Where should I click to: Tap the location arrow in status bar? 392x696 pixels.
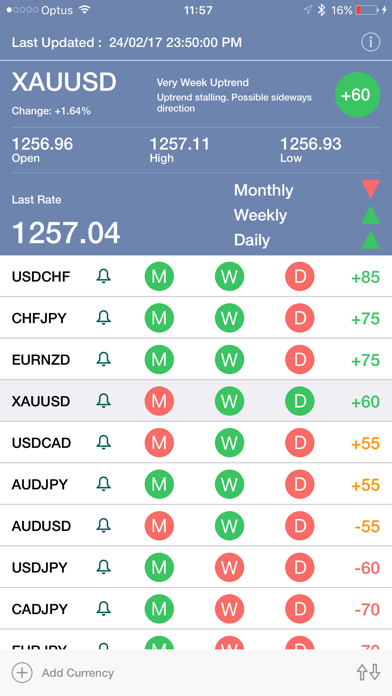click(x=307, y=10)
